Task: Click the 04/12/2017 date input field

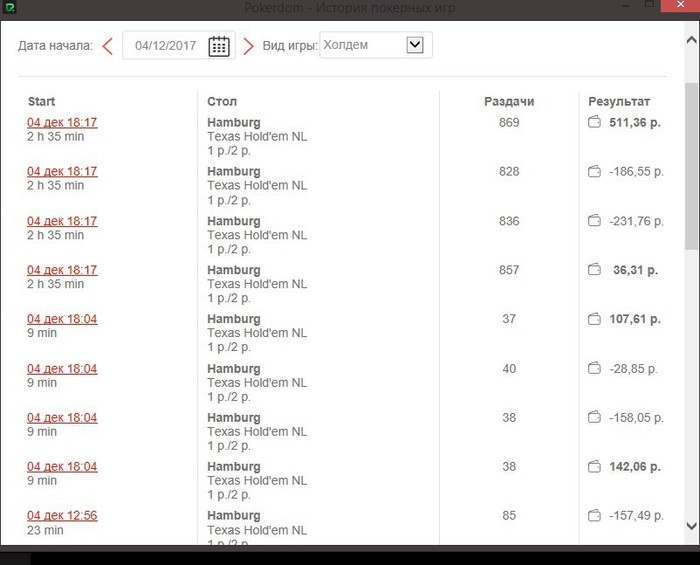Action: tap(167, 46)
